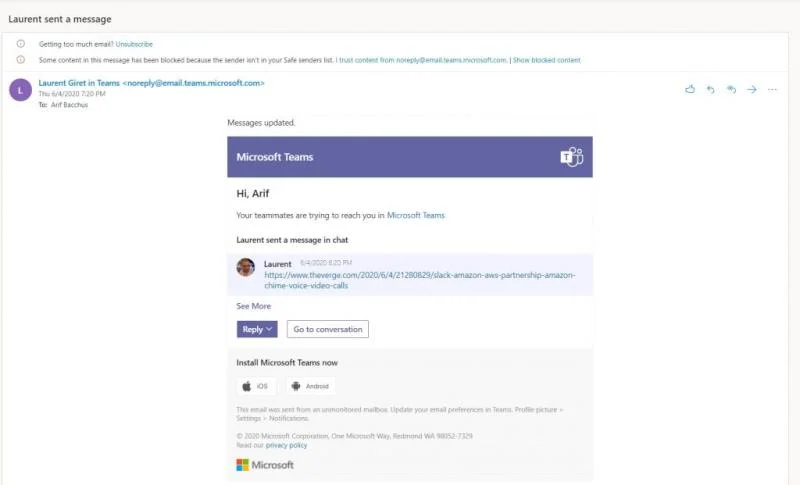Click the Like thumbs-up icon
Image resolution: width=800 pixels, height=485 pixels.
point(690,89)
